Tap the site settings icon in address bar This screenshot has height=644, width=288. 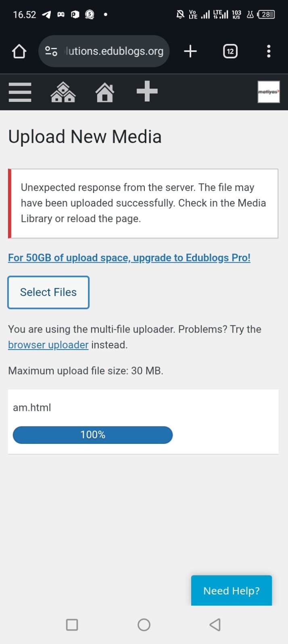click(51, 51)
